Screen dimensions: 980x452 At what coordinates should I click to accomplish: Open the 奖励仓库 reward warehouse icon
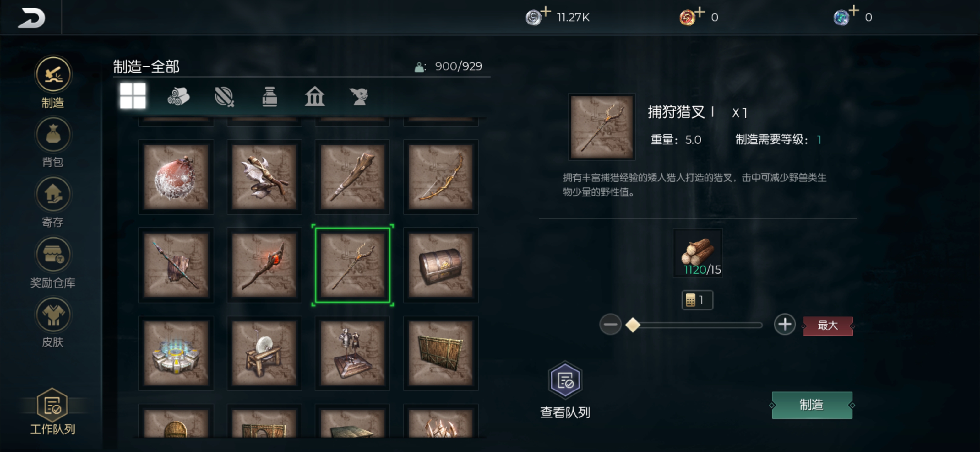coord(53,254)
